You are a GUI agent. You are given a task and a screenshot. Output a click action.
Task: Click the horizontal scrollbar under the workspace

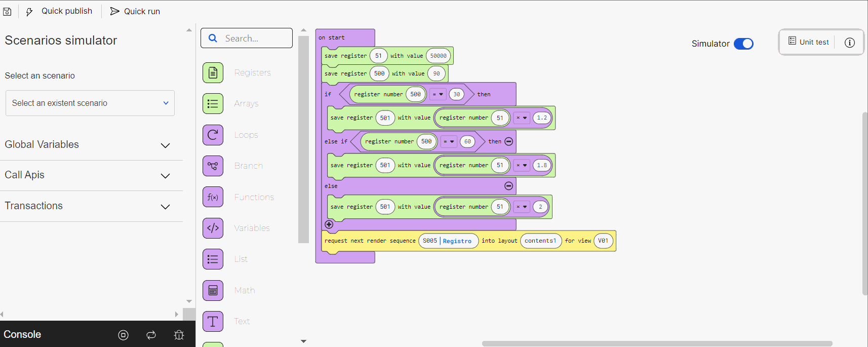pyautogui.click(x=657, y=343)
